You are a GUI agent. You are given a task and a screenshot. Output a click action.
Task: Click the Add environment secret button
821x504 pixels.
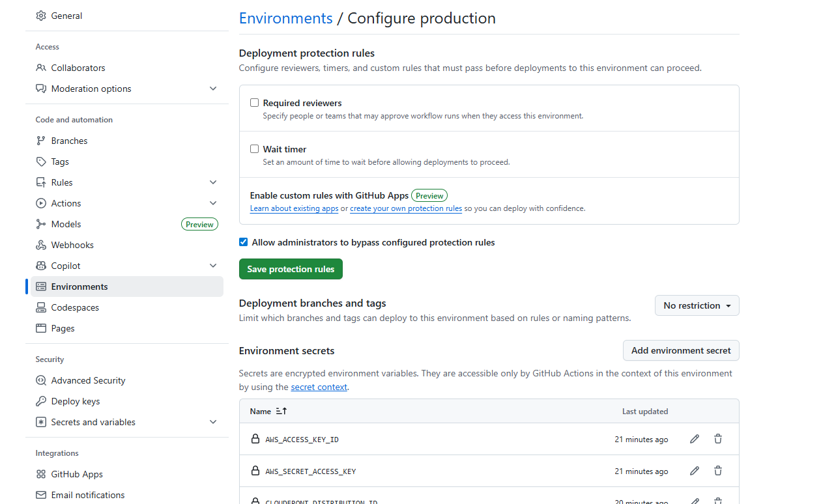point(681,350)
